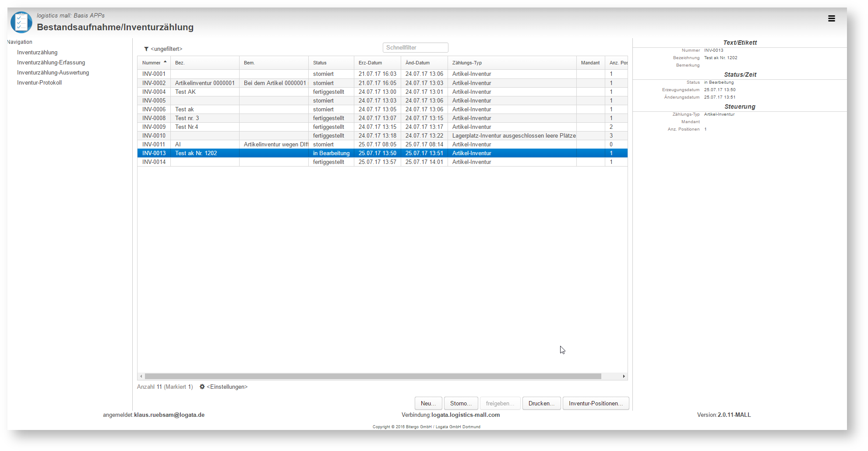
Task: Sort by Anz. Pos column header
Action: point(617,63)
